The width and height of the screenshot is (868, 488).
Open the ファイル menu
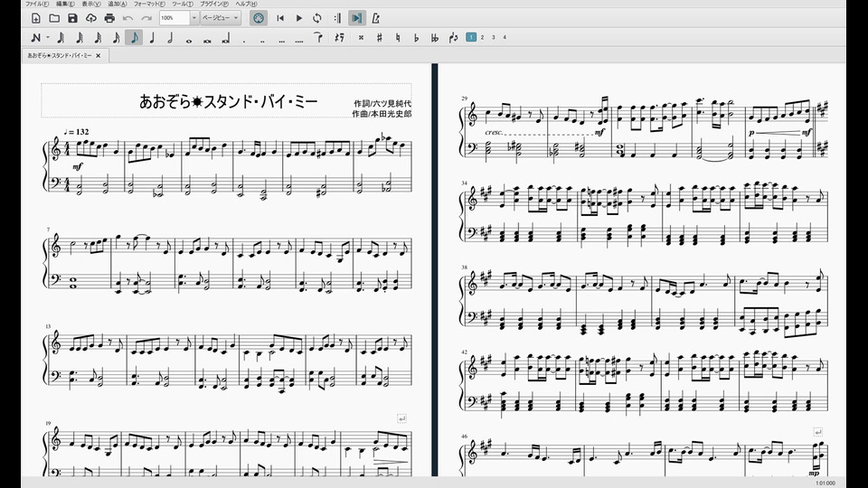[37, 4]
